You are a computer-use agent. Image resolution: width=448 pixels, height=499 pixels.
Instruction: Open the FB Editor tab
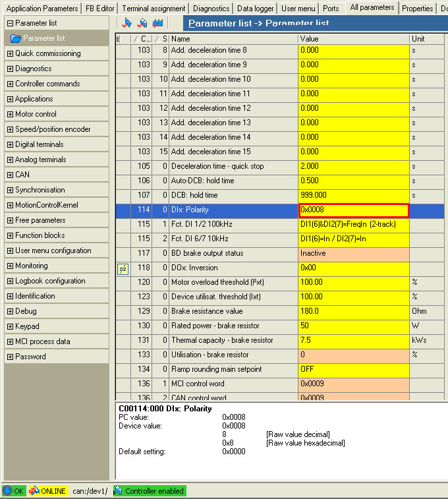(x=99, y=9)
